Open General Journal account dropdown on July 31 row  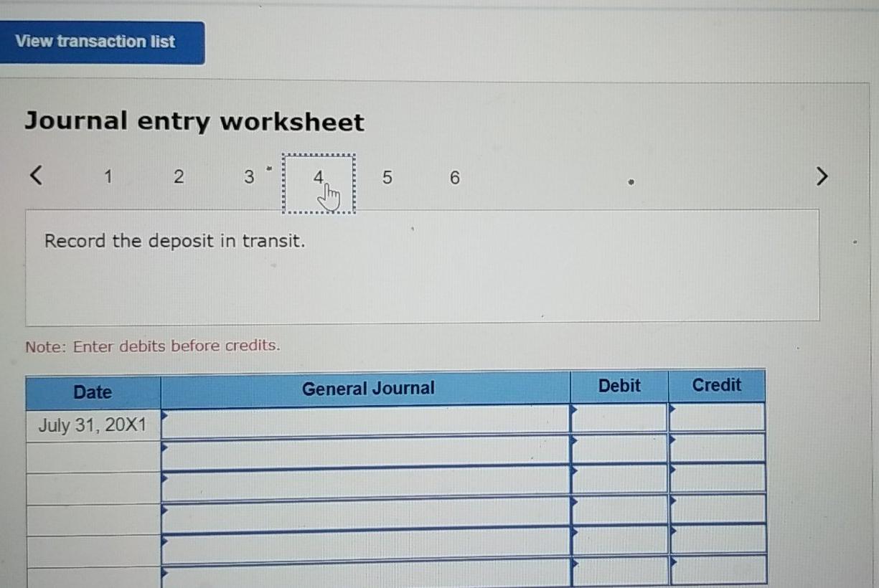pyautogui.click(x=365, y=422)
